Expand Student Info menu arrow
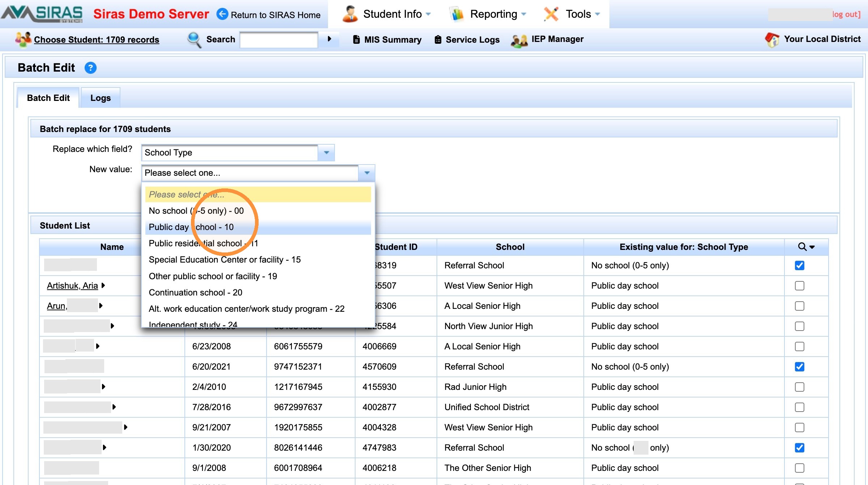This screenshot has width=868, height=485. 428,14
